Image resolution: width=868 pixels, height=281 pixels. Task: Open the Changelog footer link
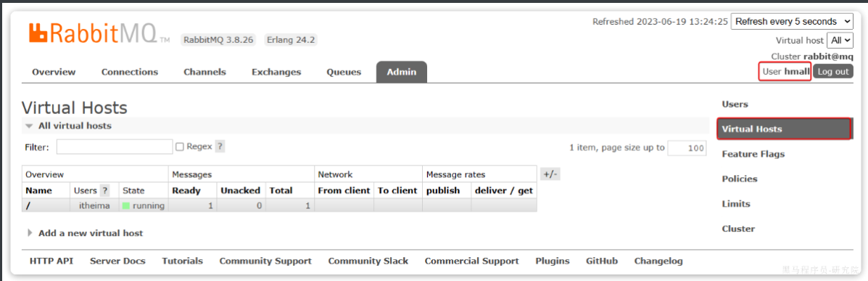coord(658,261)
